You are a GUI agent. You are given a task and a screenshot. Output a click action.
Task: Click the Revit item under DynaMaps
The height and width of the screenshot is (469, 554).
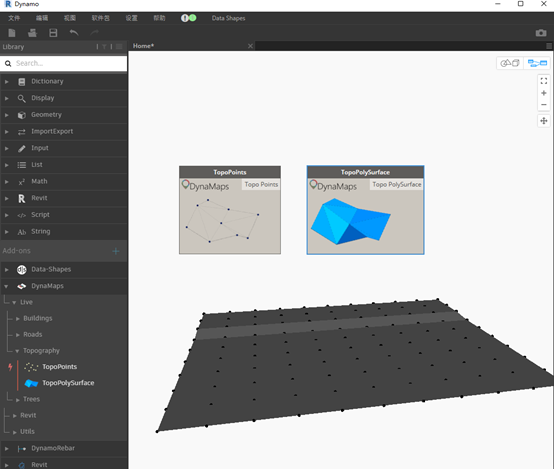pos(28,416)
